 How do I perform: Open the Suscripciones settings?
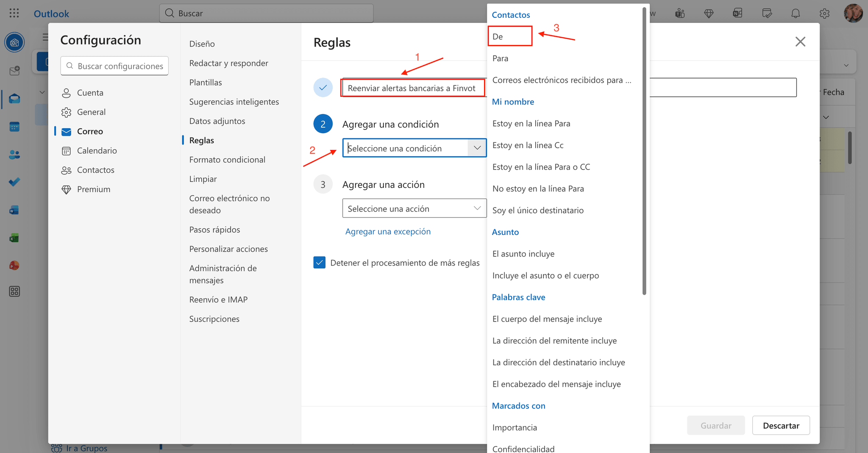tap(214, 319)
